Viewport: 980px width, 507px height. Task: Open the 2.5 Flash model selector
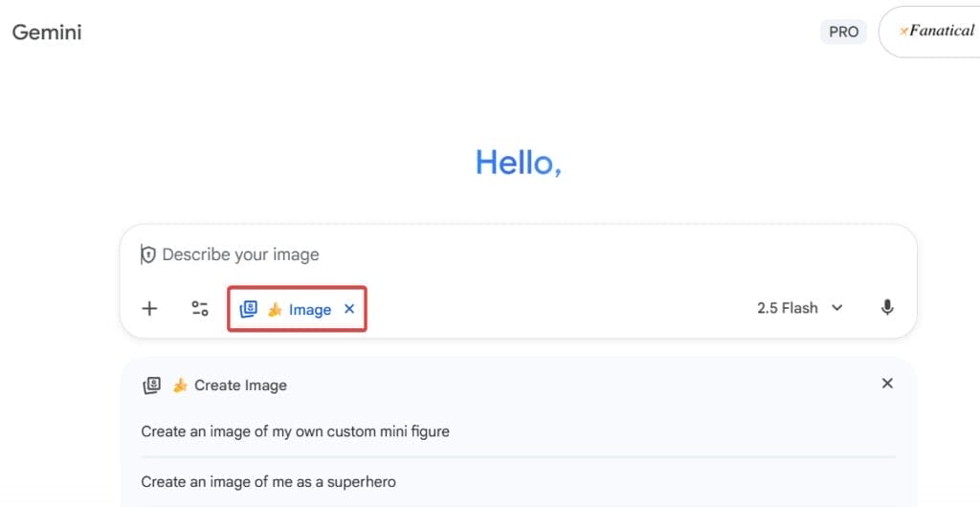pos(787,308)
